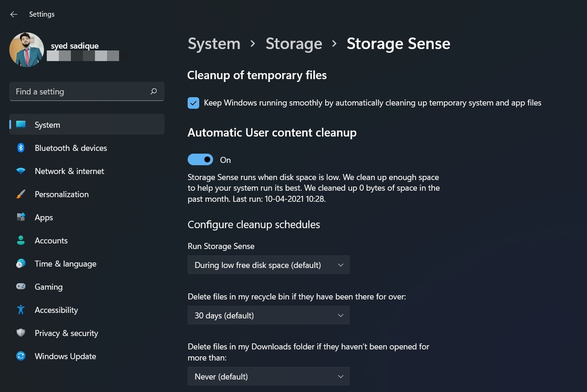Open Apps settings

click(x=44, y=217)
